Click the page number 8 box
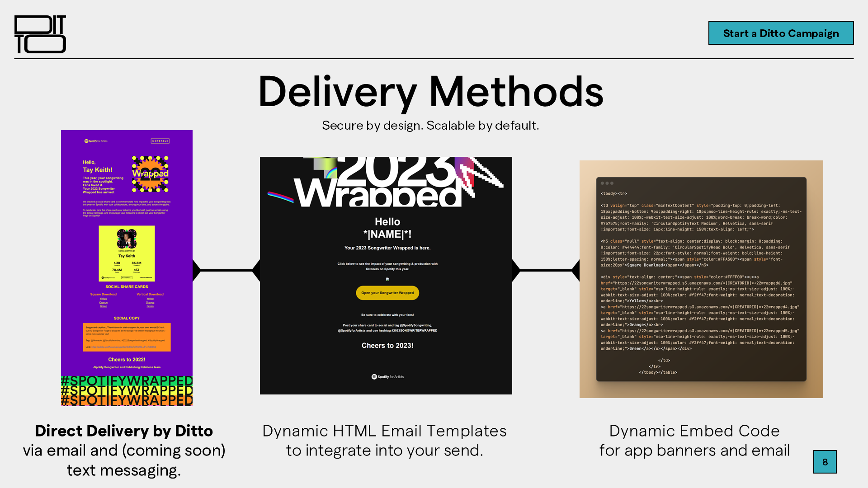This screenshot has width=868, height=488. click(x=825, y=462)
